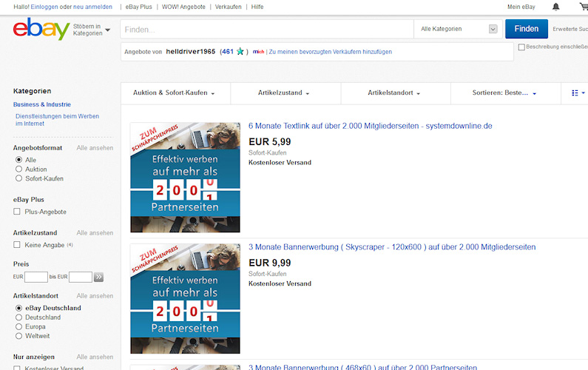Click the Finden search button
The height and width of the screenshot is (370, 588).
527,29
